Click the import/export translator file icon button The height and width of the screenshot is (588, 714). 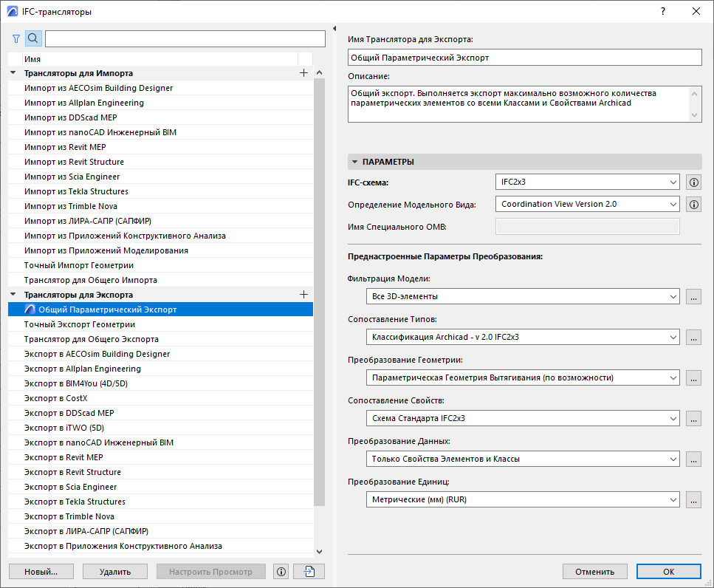[309, 572]
